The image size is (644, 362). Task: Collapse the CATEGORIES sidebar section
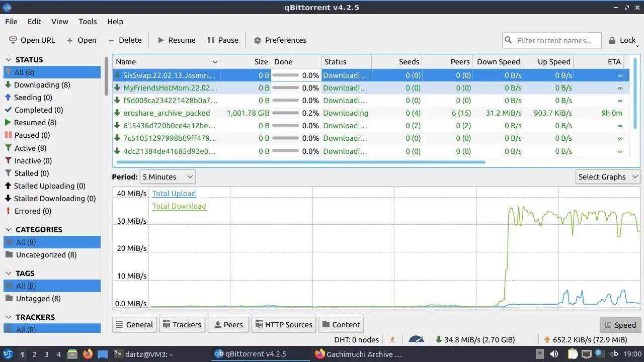point(8,229)
